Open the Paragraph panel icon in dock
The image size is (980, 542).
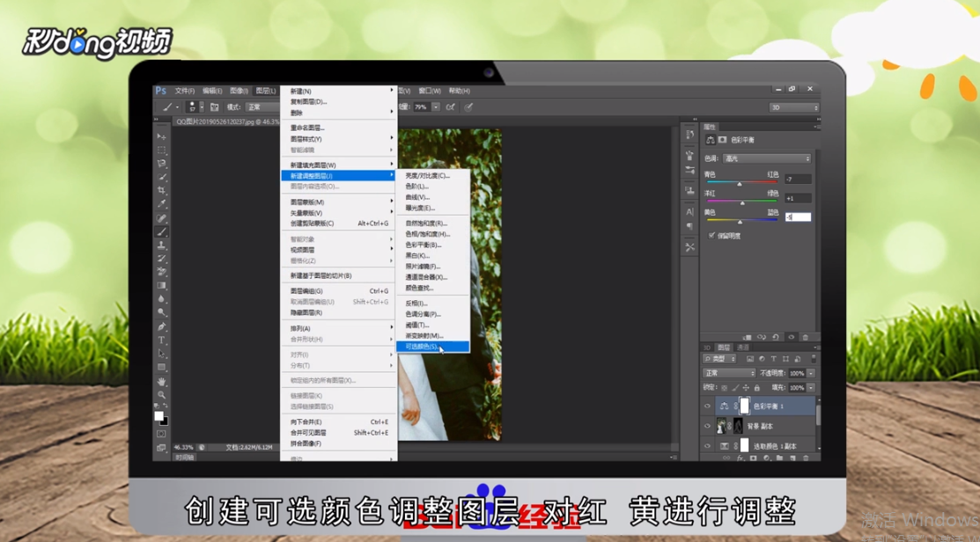(690, 226)
